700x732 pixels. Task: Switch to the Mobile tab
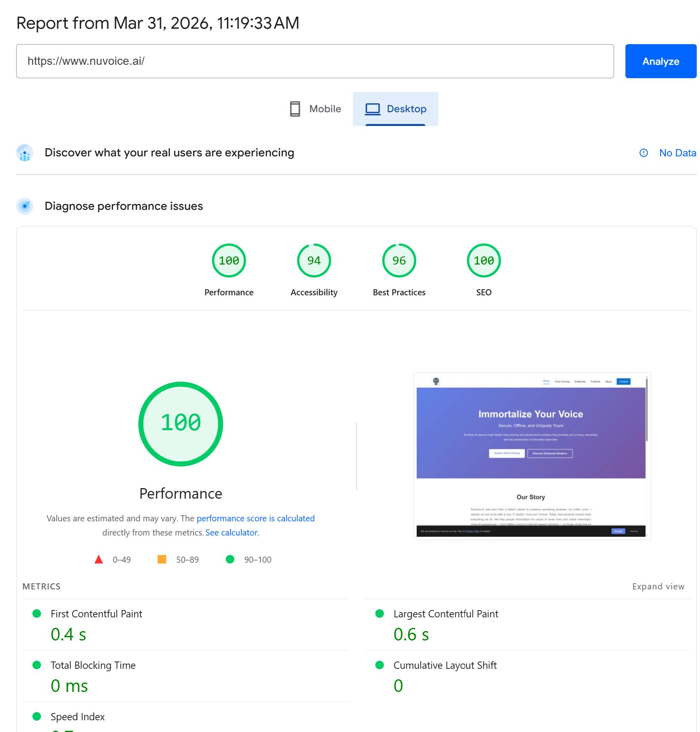pyautogui.click(x=316, y=109)
